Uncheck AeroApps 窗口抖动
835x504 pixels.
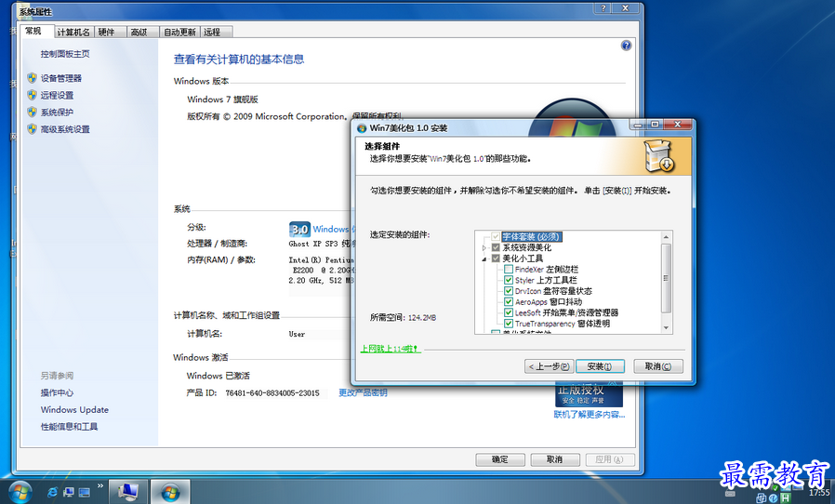tap(509, 302)
